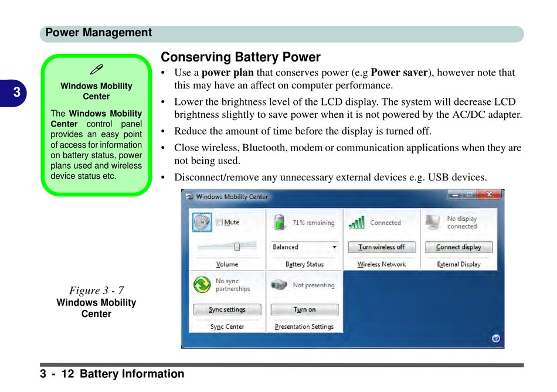This screenshot has height=392, width=557.
Task: Click the No sync partnerships text
Action: [233, 285]
